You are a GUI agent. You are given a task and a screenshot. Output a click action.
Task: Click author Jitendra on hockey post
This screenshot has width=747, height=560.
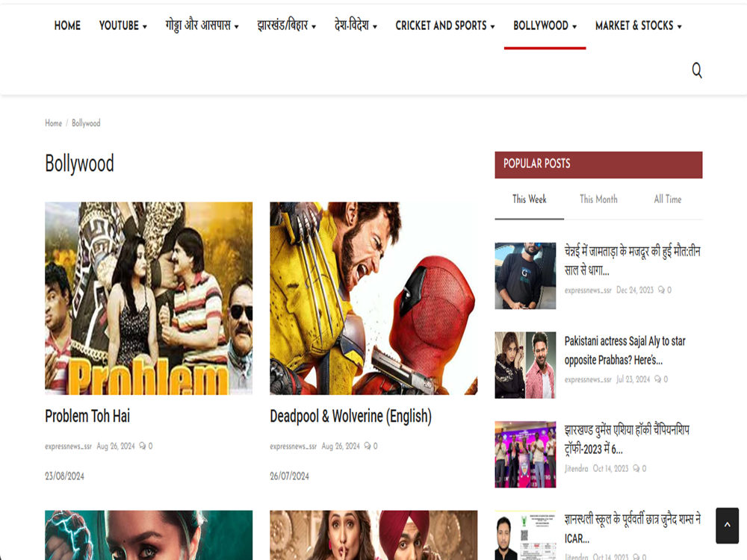point(576,469)
